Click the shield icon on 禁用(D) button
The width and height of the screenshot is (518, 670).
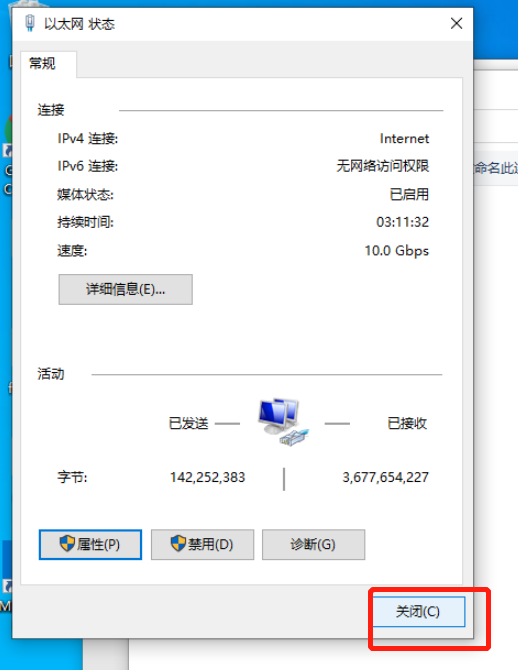point(178,544)
